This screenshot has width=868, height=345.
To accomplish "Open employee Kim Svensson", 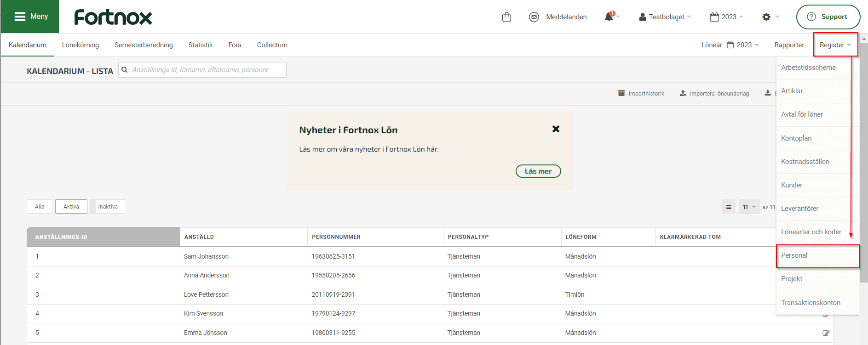I will (203, 313).
